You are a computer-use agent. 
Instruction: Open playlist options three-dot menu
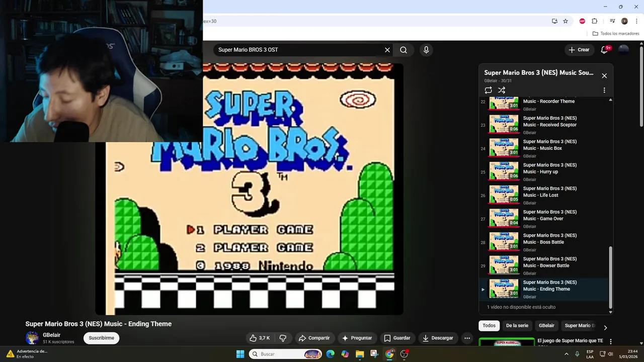click(604, 90)
